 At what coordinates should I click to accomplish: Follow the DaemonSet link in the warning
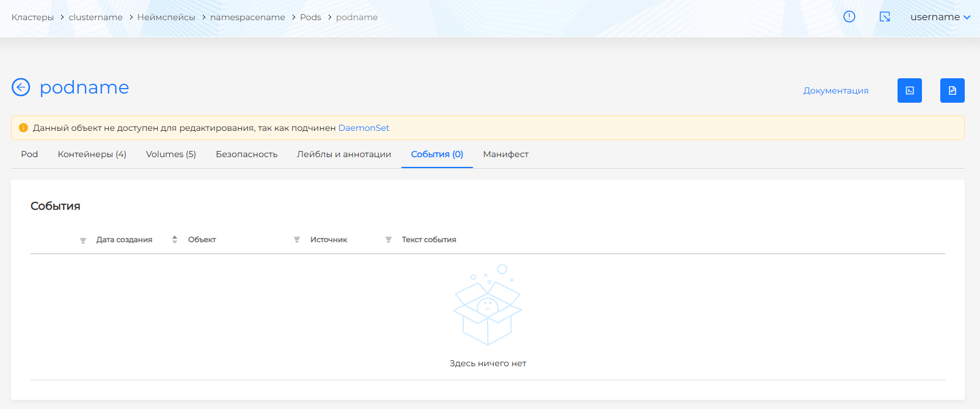click(364, 128)
